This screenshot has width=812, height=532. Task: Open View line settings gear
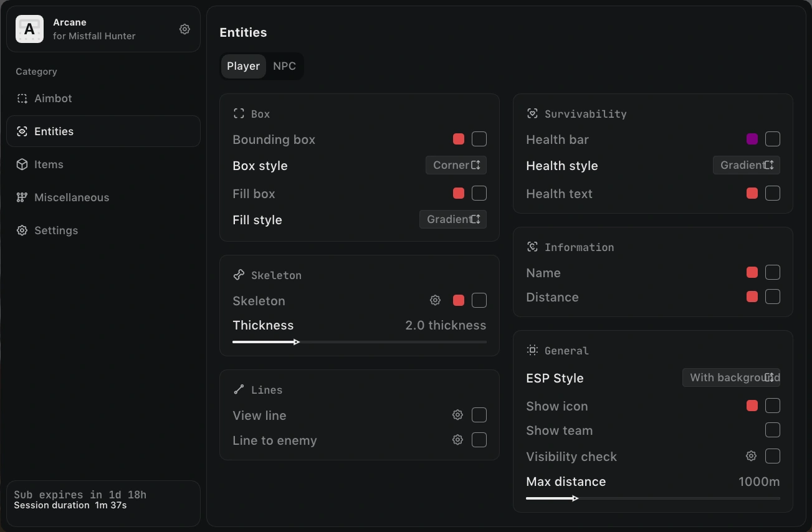pyautogui.click(x=457, y=415)
